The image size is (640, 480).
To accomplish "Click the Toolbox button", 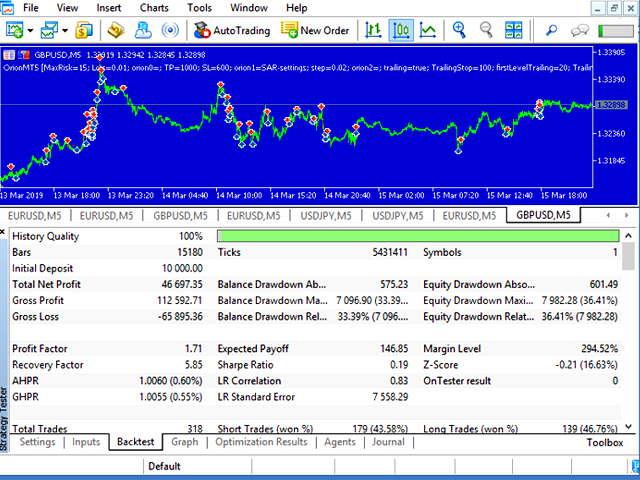I will (x=605, y=442).
